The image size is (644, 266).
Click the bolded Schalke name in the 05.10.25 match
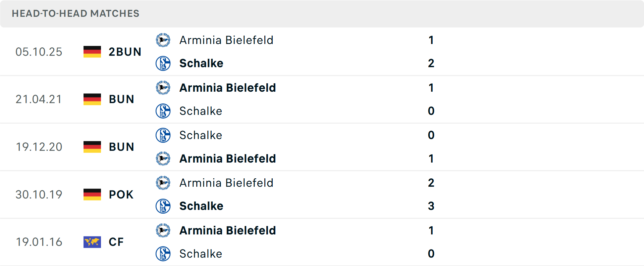pyautogui.click(x=201, y=63)
